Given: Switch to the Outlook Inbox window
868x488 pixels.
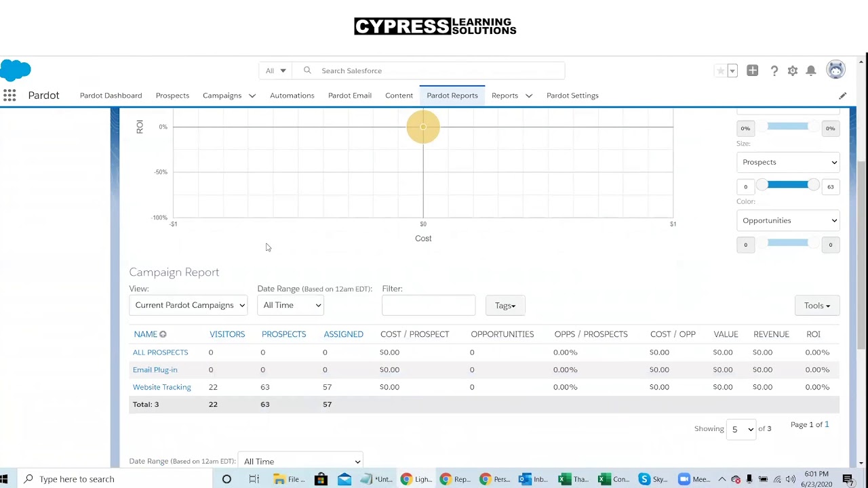Looking at the screenshot, I should coord(534,479).
